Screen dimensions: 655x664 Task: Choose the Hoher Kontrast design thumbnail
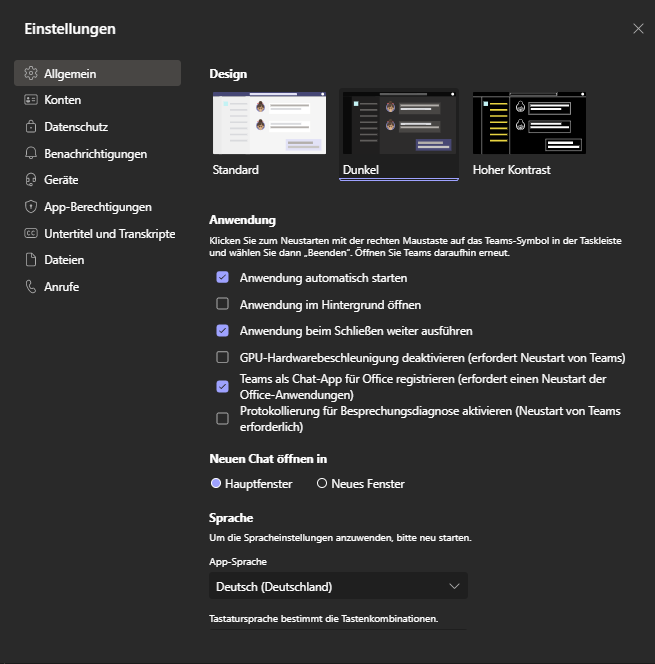point(529,123)
